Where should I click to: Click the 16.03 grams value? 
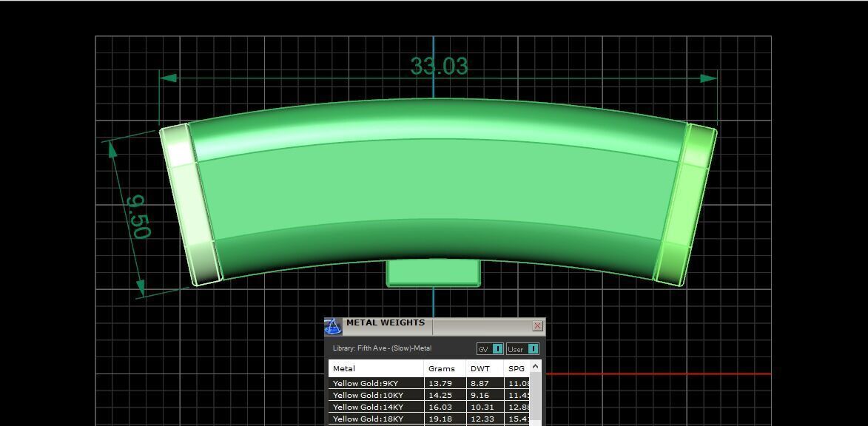[440, 408]
